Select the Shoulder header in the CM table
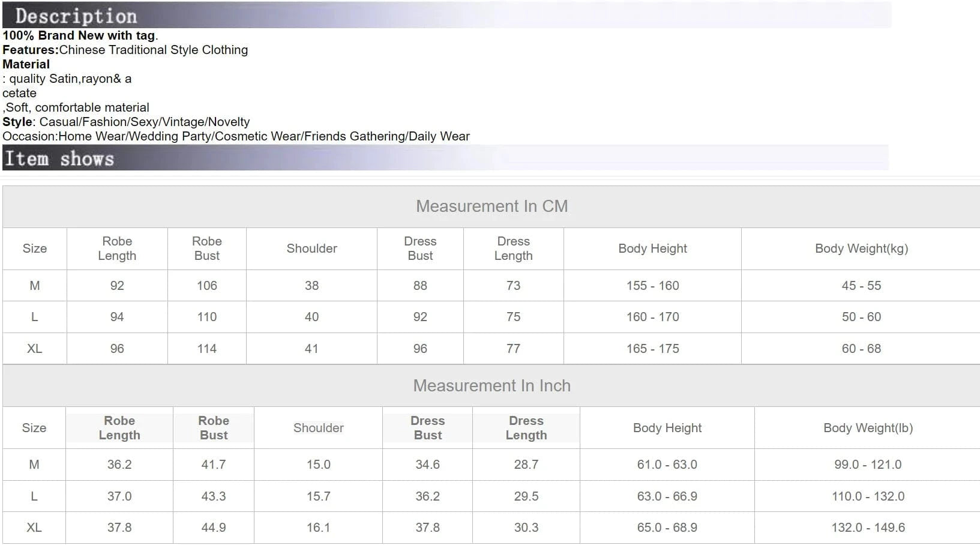980x545 pixels. pyautogui.click(x=311, y=248)
